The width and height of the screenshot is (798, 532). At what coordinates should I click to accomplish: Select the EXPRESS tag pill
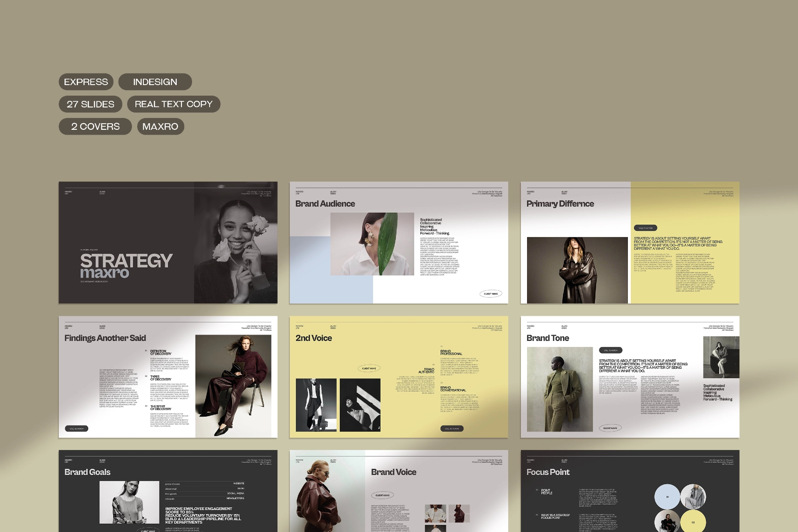click(x=86, y=82)
